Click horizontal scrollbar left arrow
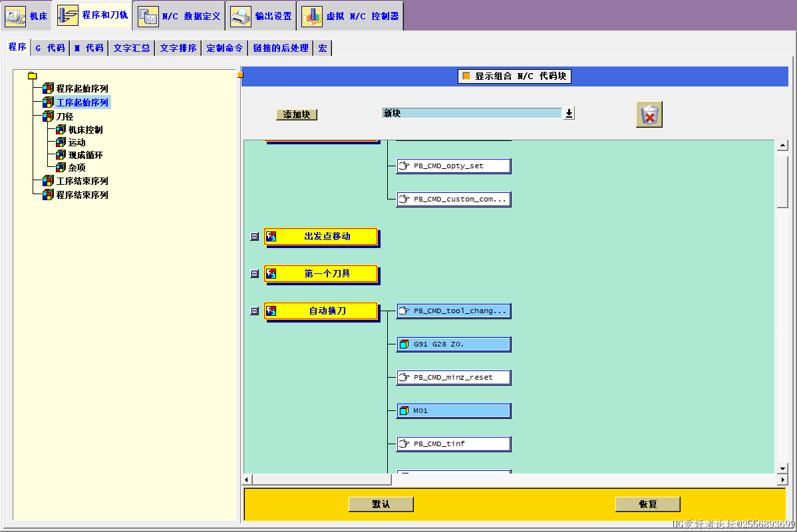Screen dimensions: 797x532 247,479
